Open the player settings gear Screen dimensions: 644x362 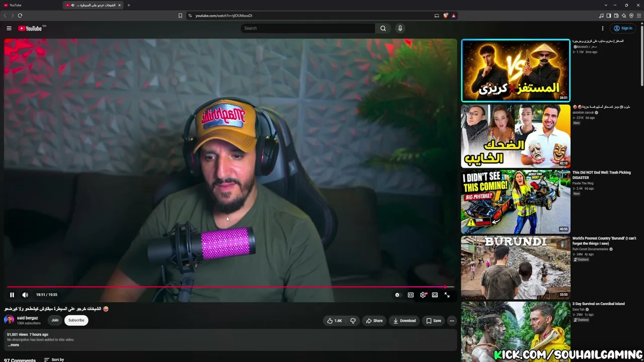(423, 295)
